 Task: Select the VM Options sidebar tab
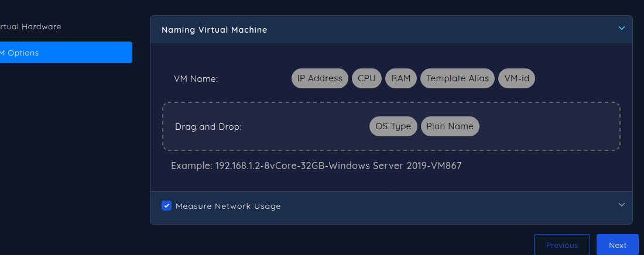tap(64, 53)
